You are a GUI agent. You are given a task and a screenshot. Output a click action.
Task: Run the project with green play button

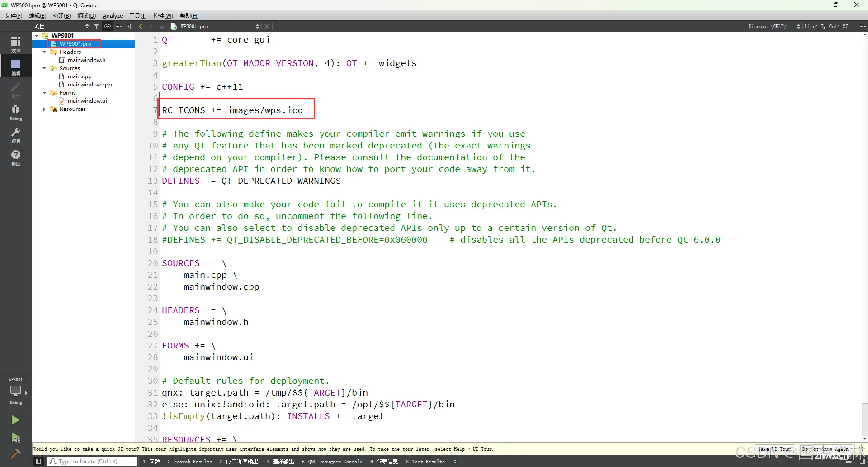coord(15,420)
